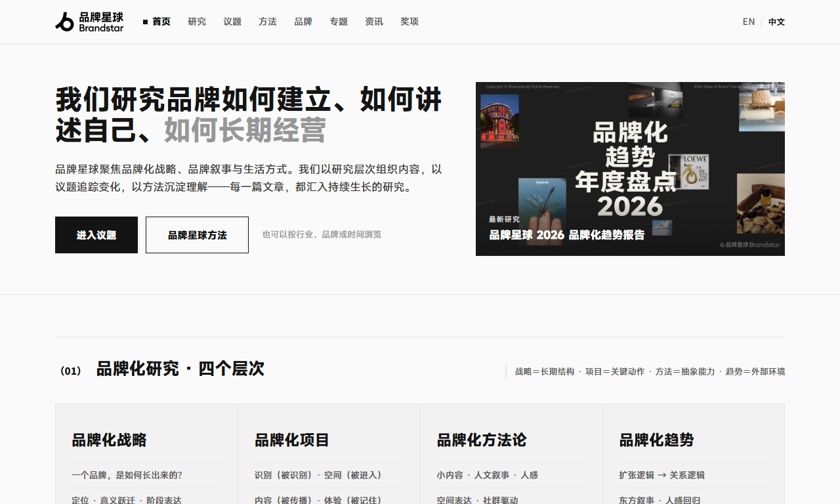Viewport: 840px width, 504px height.
Task: Select 方法 in the top navigation
Action: (x=268, y=22)
